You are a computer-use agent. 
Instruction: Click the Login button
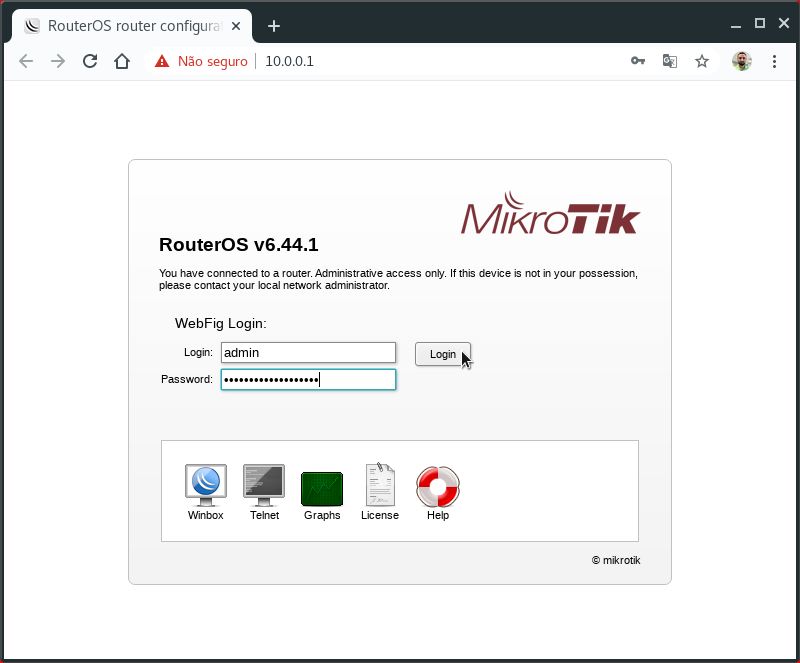(x=443, y=354)
